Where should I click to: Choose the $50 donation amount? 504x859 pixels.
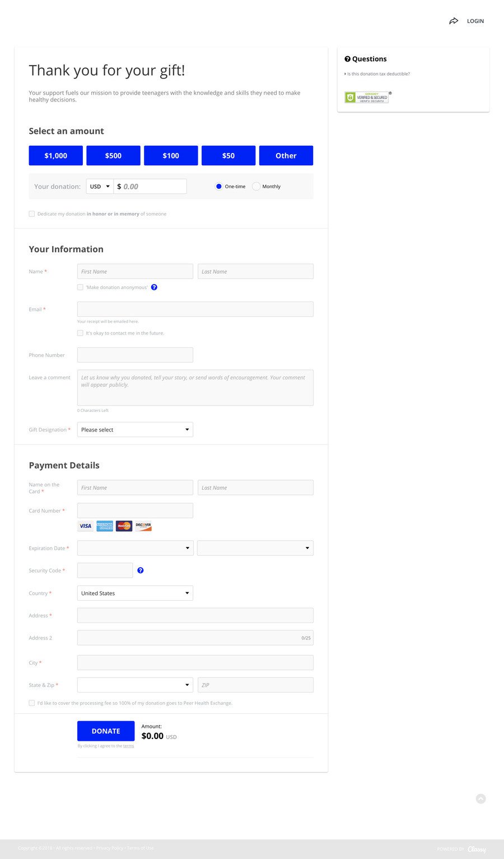point(228,156)
